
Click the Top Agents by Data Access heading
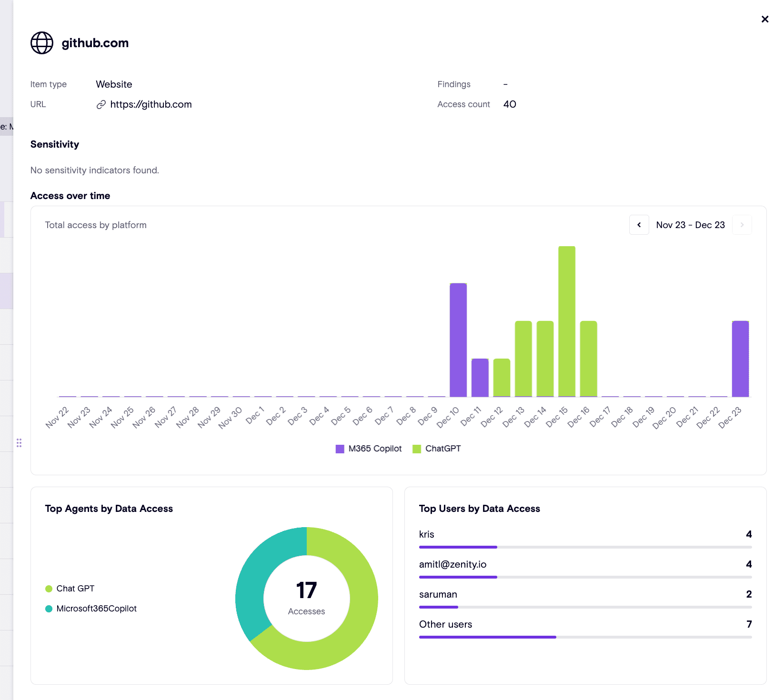point(109,509)
